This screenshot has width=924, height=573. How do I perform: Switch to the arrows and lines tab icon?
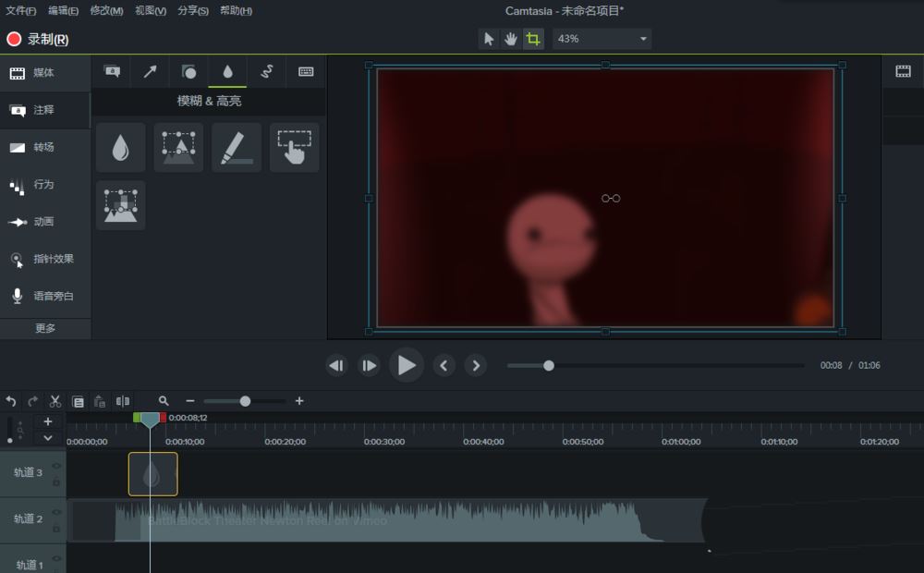(x=151, y=72)
